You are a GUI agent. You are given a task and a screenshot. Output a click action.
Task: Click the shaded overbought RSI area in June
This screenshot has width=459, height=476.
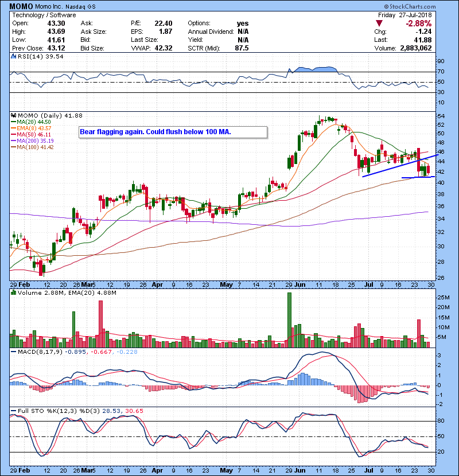click(316, 69)
